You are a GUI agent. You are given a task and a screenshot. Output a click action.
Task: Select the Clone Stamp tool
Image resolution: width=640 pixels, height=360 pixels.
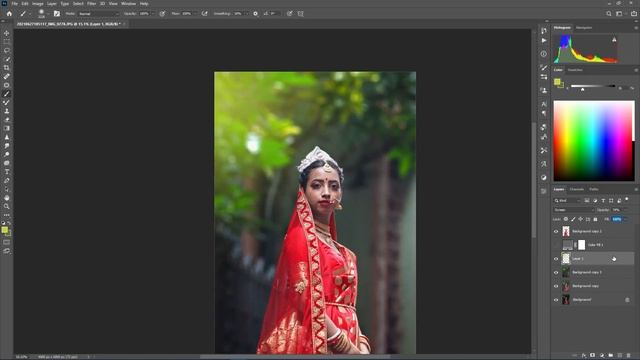7,111
